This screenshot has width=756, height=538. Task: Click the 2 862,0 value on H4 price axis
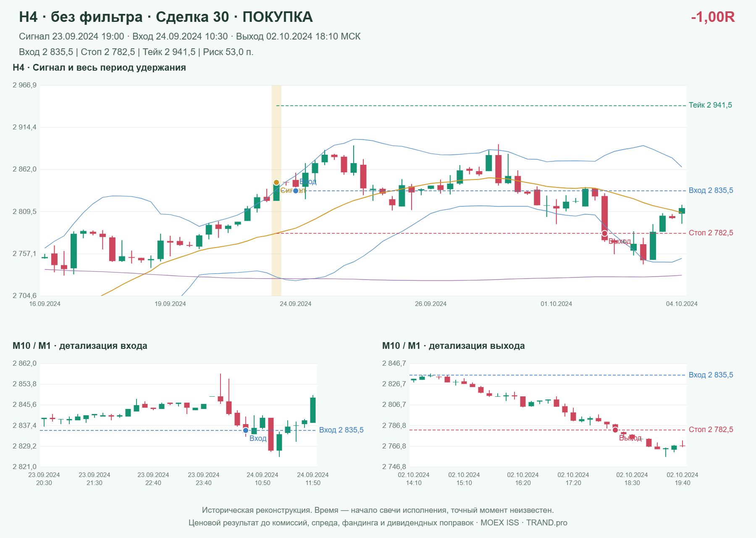tap(24, 169)
